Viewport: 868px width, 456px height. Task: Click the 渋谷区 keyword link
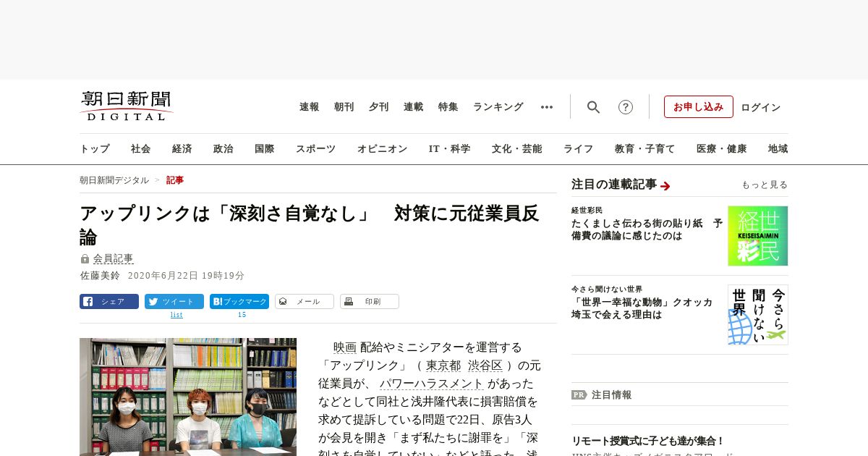point(485,366)
